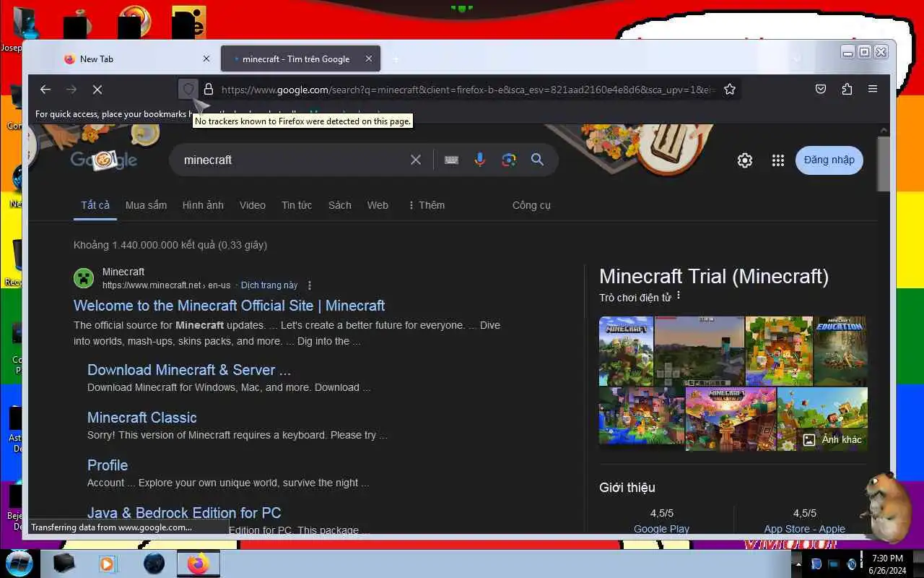This screenshot has height=578, width=924.
Task: Submit search with the magnifier icon
Action: [537, 160]
